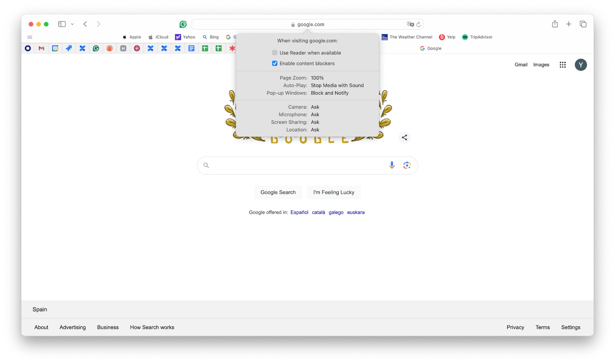Open the Advertising footer link
The height and width of the screenshot is (364, 615).
tap(73, 327)
